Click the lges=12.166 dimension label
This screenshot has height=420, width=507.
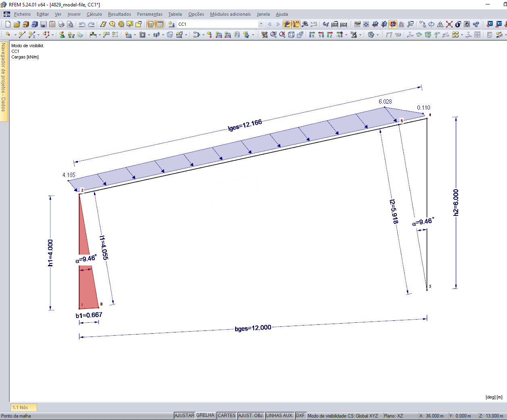pyautogui.click(x=245, y=125)
